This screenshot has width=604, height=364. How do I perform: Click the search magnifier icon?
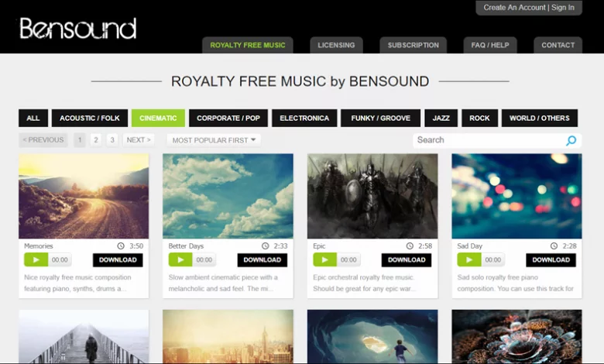coord(571,141)
